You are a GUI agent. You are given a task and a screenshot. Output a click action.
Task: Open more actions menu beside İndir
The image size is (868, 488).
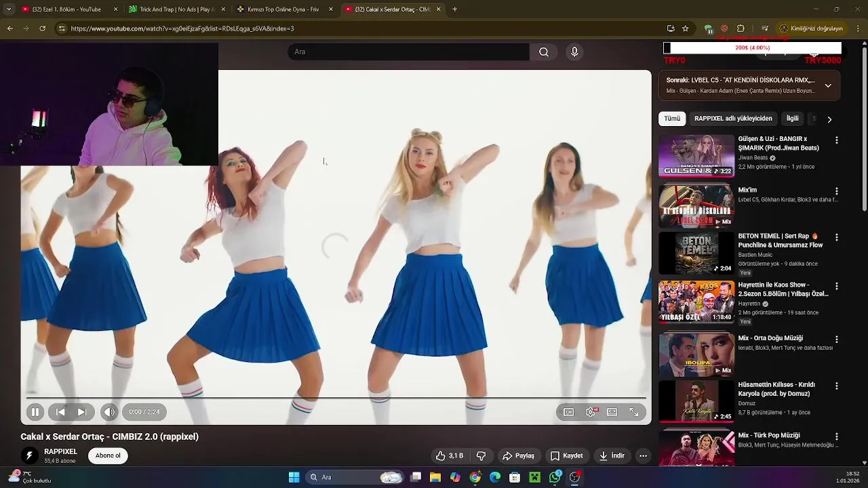click(x=643, y=455)
